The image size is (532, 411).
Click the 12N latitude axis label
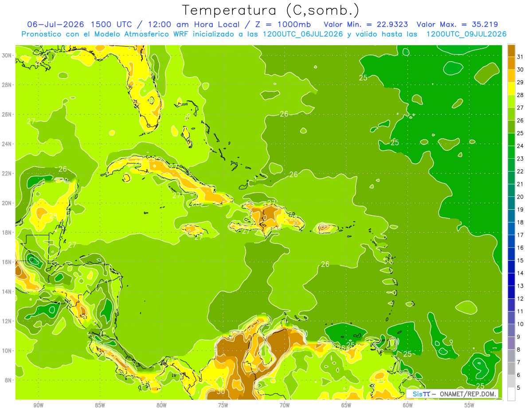pos(8,321)
